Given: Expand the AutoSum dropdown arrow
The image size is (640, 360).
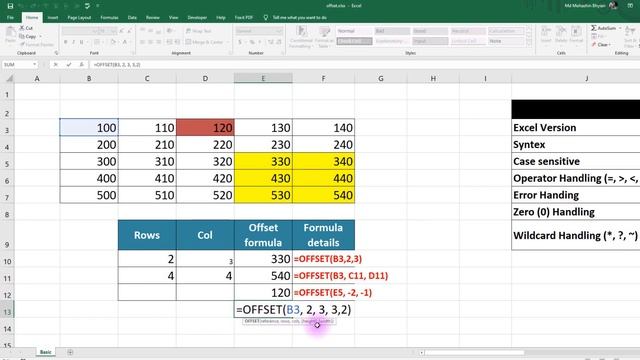Looking at the screenshot, I should pyautogui.click(x=620, y=28).
